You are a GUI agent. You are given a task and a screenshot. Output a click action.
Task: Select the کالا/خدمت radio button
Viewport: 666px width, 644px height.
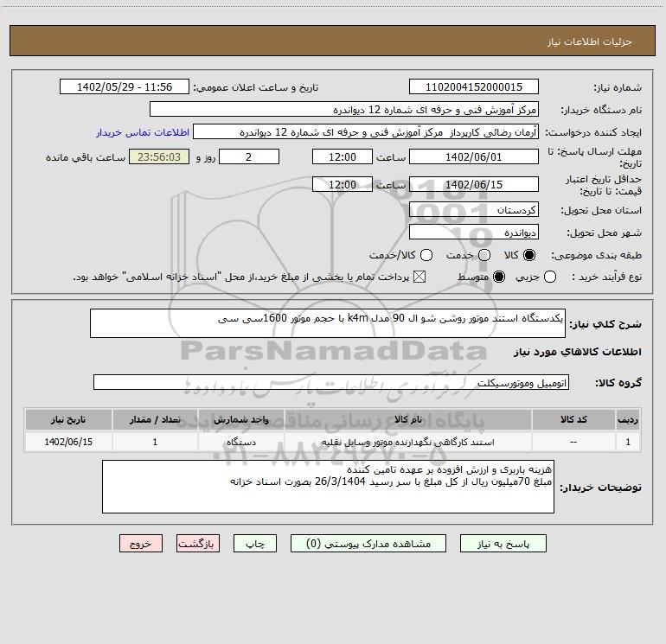pos(426,255)
